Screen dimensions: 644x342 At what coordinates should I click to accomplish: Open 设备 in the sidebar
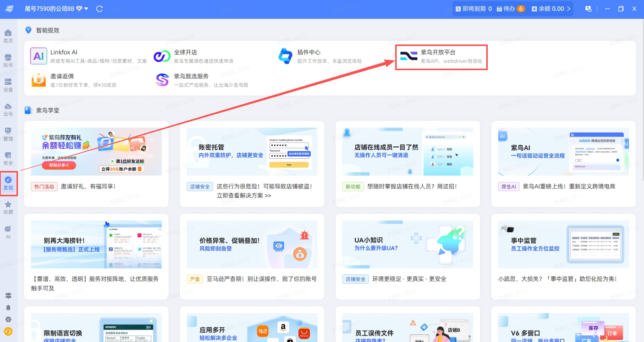pyautogui.click(x=8, y=85)
